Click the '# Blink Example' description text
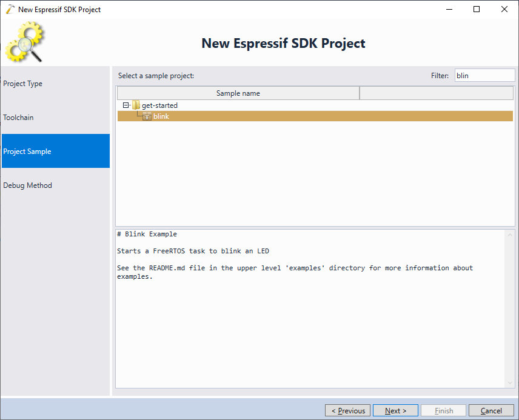 (x=147, y=234)
